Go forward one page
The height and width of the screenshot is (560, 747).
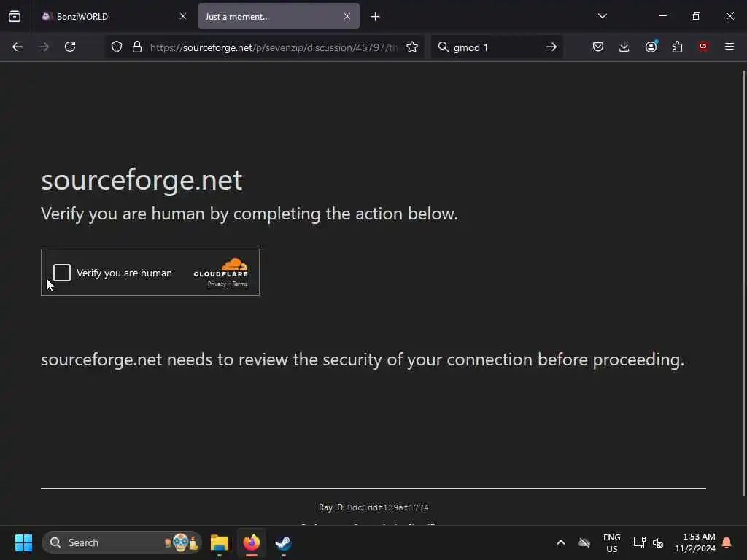coord(44,47)
